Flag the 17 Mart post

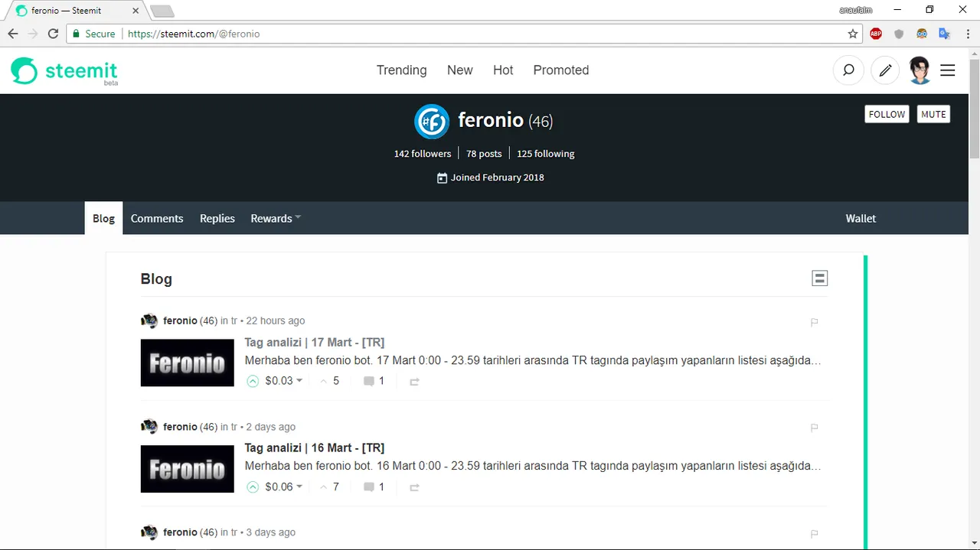(x=815, y=322)
